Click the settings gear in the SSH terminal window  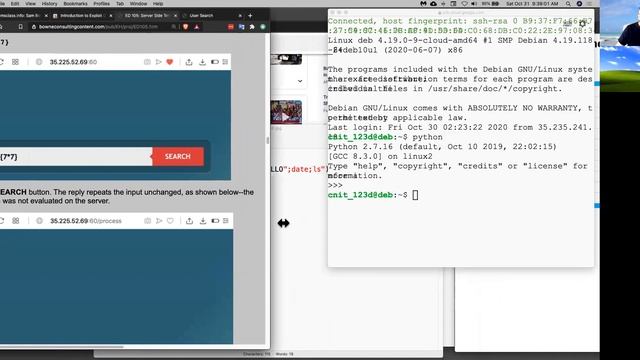pos(582,24)
